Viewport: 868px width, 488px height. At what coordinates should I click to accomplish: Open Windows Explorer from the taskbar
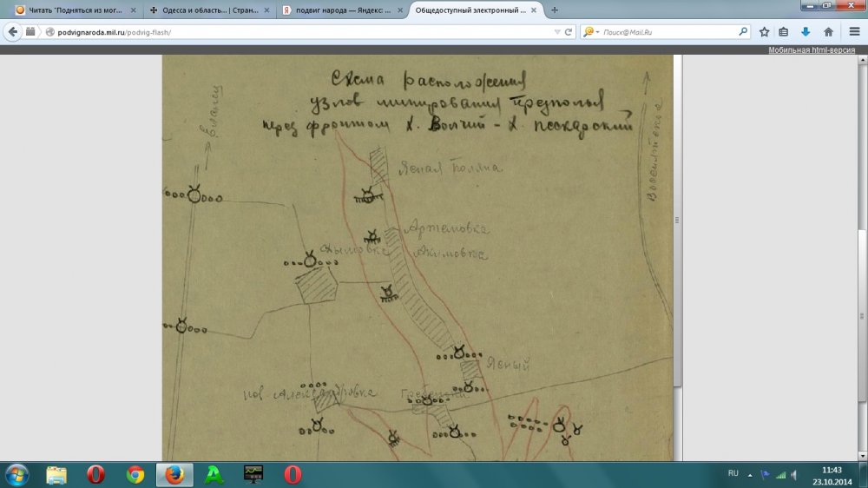click(x=56, y=475)
